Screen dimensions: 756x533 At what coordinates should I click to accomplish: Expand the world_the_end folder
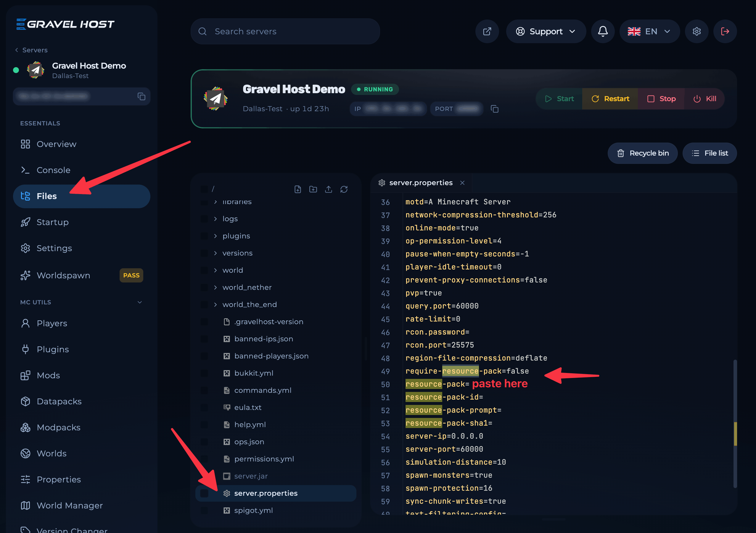215,304
